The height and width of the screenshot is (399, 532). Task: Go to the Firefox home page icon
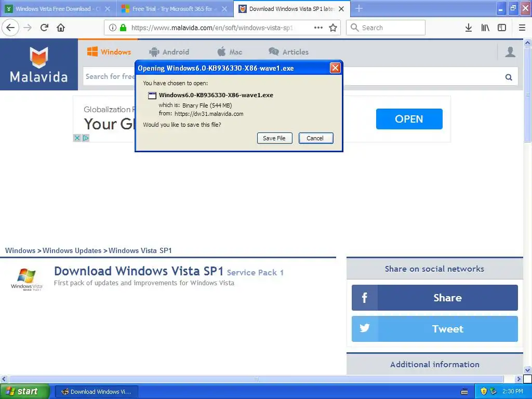pos(61,28)
